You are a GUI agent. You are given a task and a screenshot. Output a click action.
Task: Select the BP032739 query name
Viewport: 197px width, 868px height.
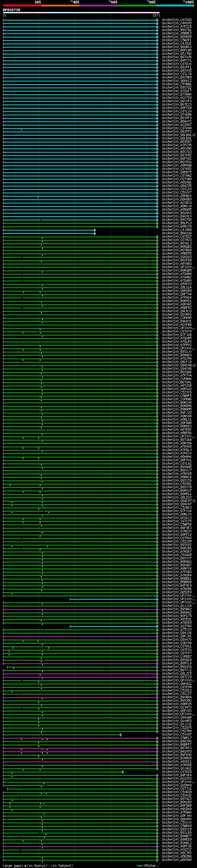pos(11,10)
